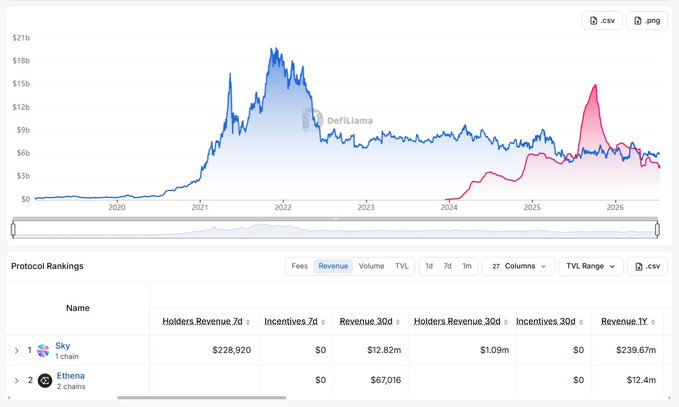Sort by Incentives 30d column
Image resolution: width=679 pixels, height=407 pixels.
[x=546, y=321]
